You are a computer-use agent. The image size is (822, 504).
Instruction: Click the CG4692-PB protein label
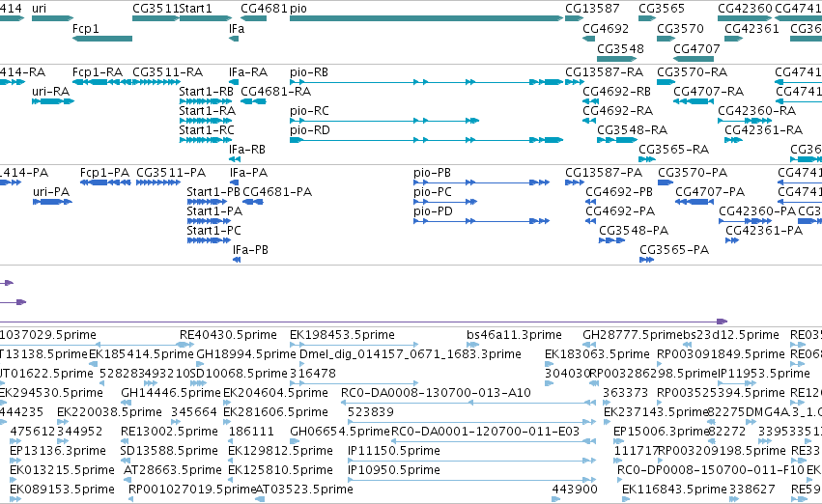(x=619, y=192)
